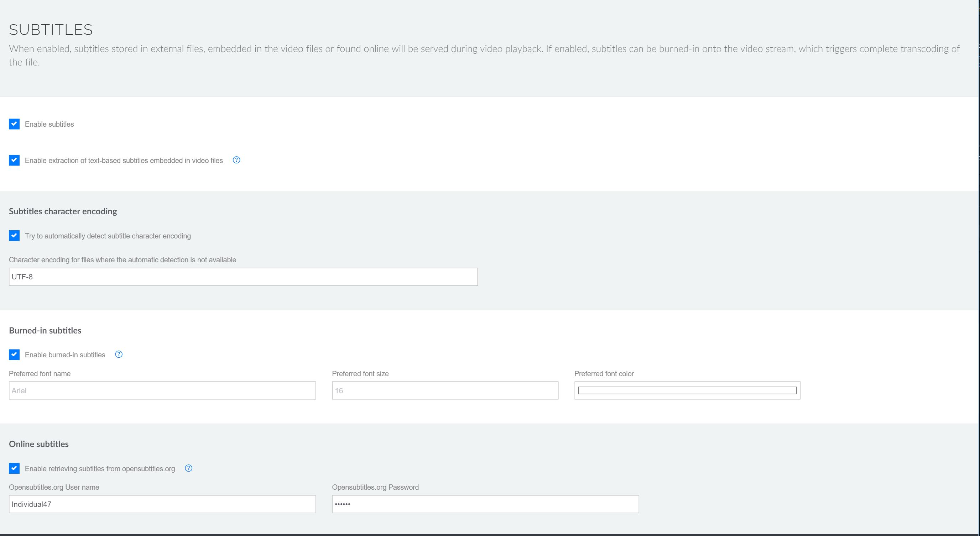
Task: Toggle opensubtitles.org retrieval checkbox
Action: click(x=15, y=468)
